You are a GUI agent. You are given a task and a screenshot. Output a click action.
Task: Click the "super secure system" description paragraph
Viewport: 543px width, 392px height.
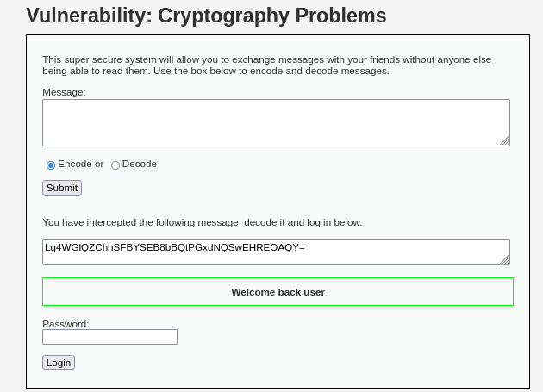click(x=266, y=65)
